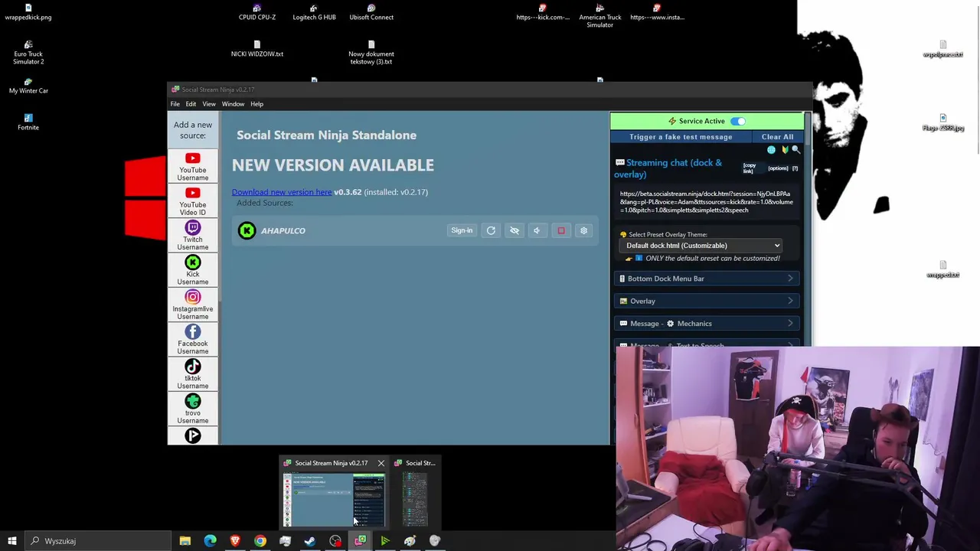This screenshot has width=980, height=551.
Task: Toggle the Service Active switch
Action: pyautogui.click(x=737, y=121)
